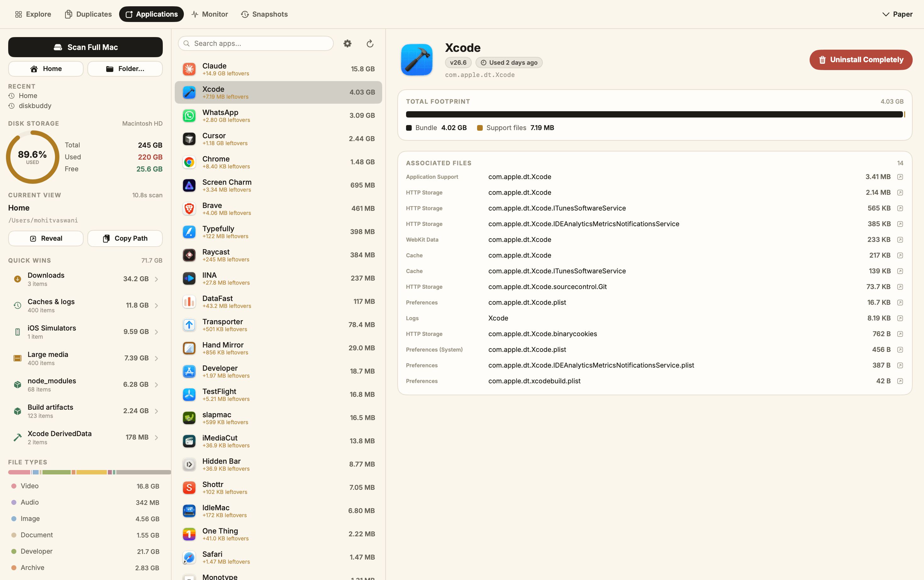Image resolution: width=924 pixels, height=580 pixels.
Task: Click the v26.6 version badge
Action: [458, 63]
